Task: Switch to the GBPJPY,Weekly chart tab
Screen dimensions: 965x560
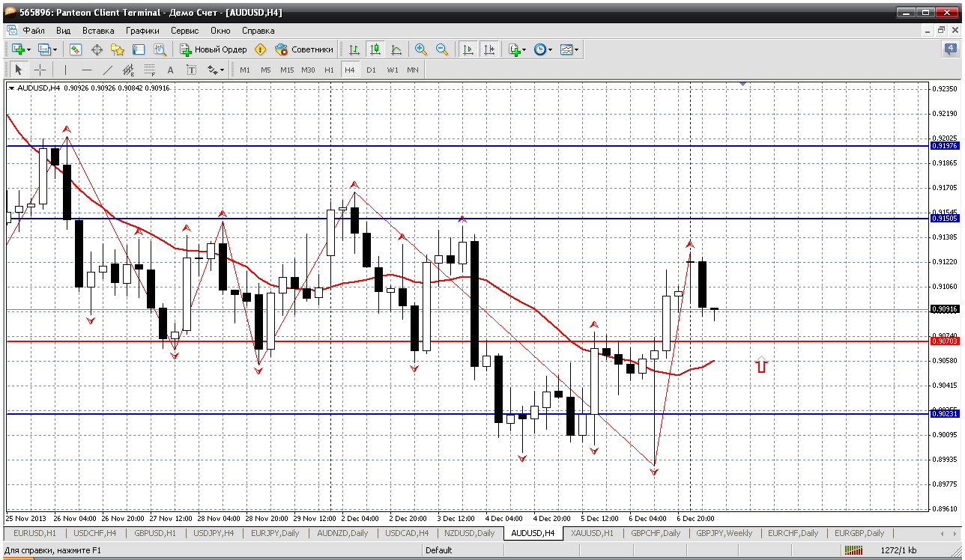Action: click(724, 533)
